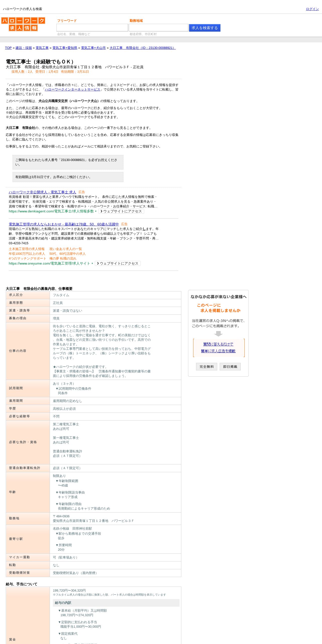Open the ログイン link
Screen dimensions: 322x644
[x=312, y=9]
